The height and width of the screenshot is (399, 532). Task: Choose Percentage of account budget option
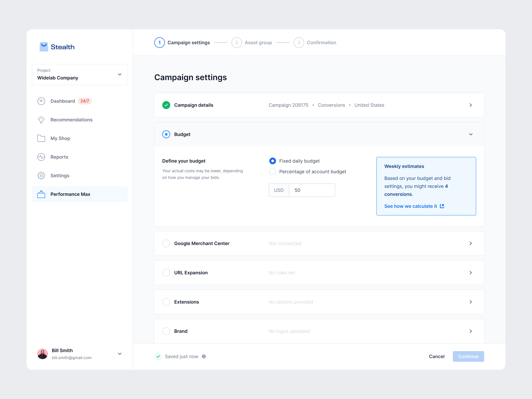[x=272, y=171]
